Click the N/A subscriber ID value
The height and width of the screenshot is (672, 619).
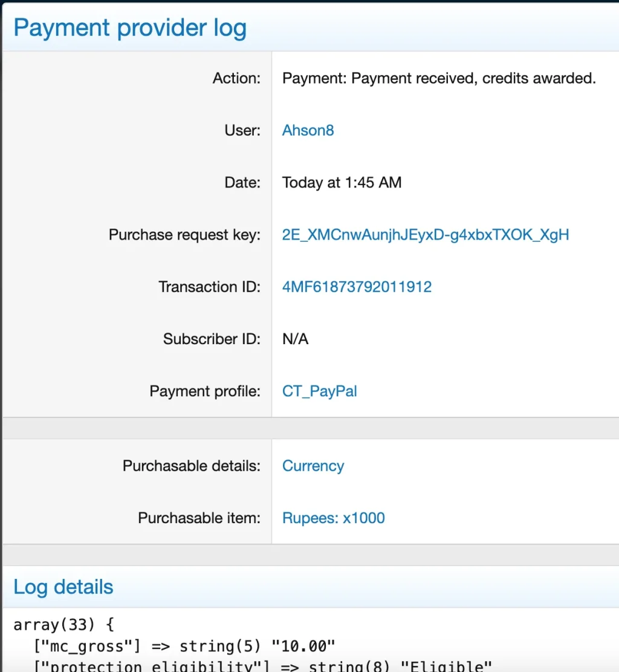(x=295, y=339)
